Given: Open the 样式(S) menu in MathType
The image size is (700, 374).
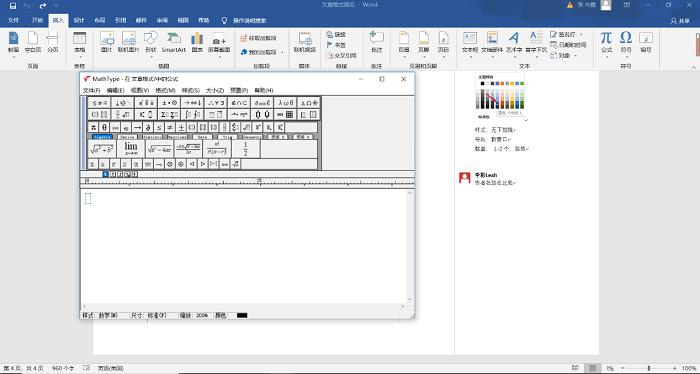Looking at the screenshot, I should [191, 91].
